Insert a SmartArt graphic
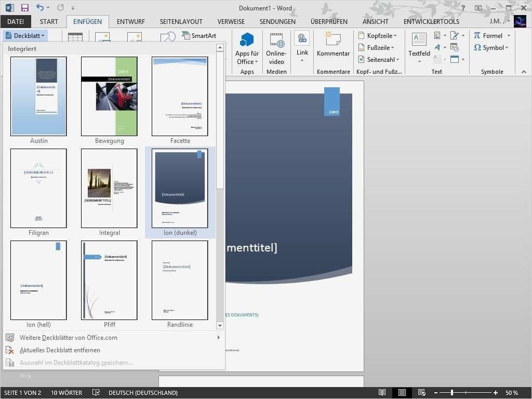This screenshot has width=532, height=399. (x=199, y=35)
